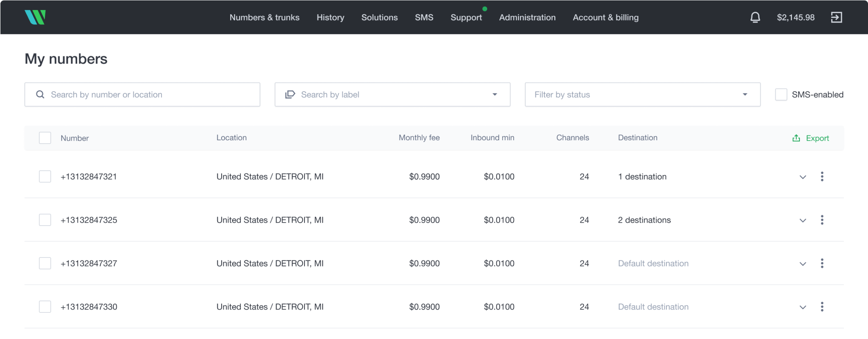Screen dimensions: 868x339
Task: Click the Export button
Action: [811, 138]
